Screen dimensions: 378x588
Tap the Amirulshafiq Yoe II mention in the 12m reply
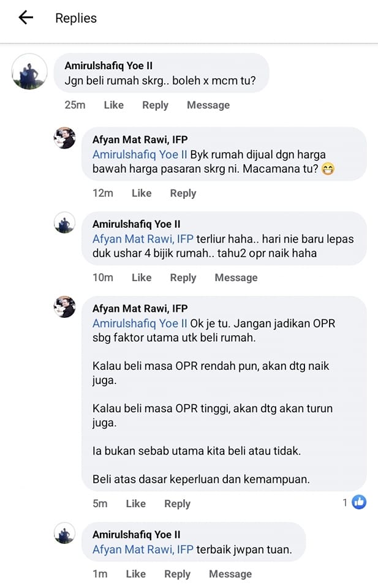click(x=140, y=154)
